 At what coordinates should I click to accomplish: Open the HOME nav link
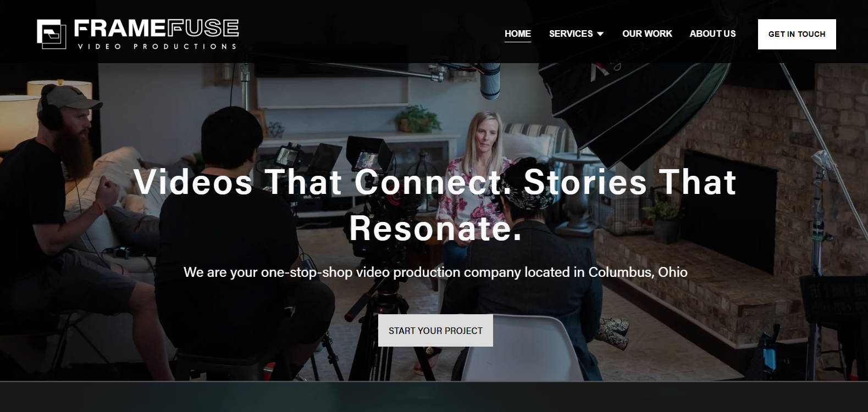pos(518,34)
